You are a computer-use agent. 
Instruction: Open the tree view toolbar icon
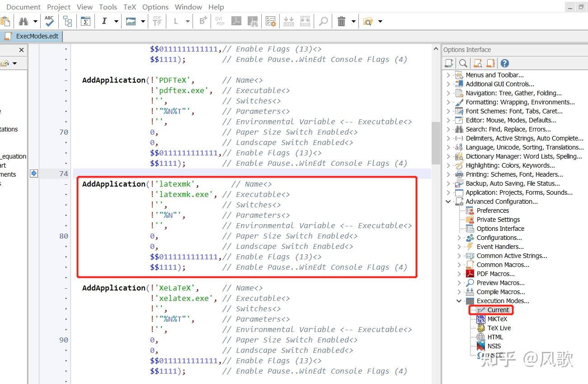click(x=67, y=21)
